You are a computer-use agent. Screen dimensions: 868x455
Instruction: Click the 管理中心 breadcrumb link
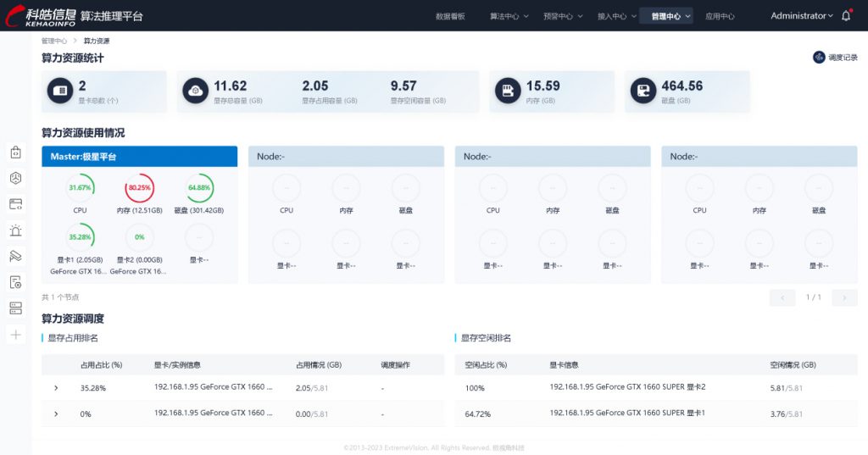click(x=54, y=41)
